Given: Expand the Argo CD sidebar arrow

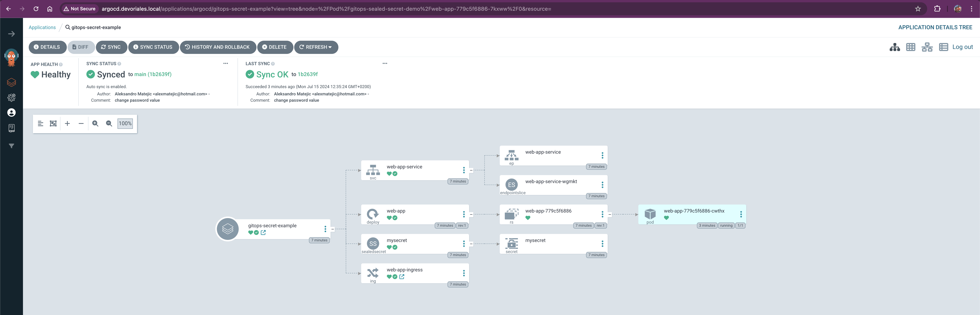Looking at the screenshot, I should pyautogui.click(x=11, y=34).
